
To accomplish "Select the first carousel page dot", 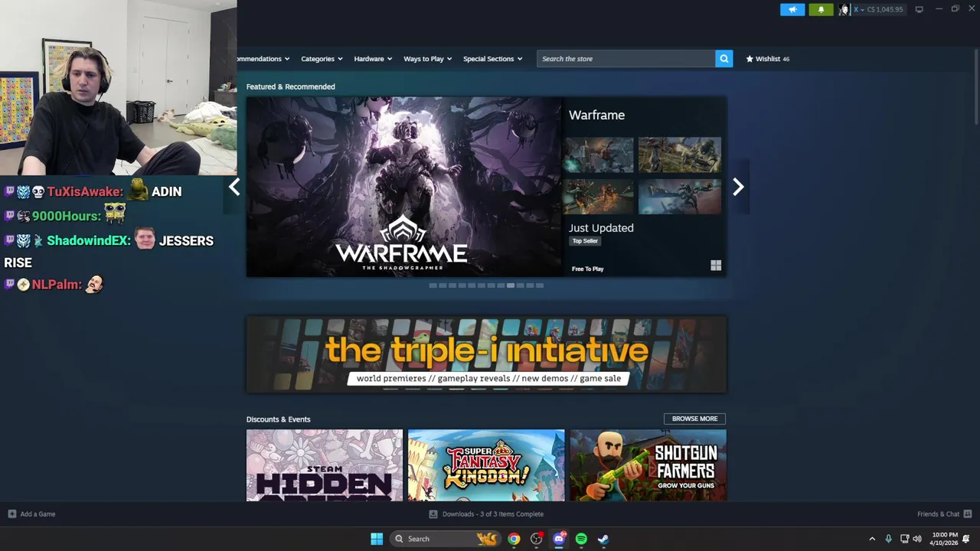I will (433, 285).
